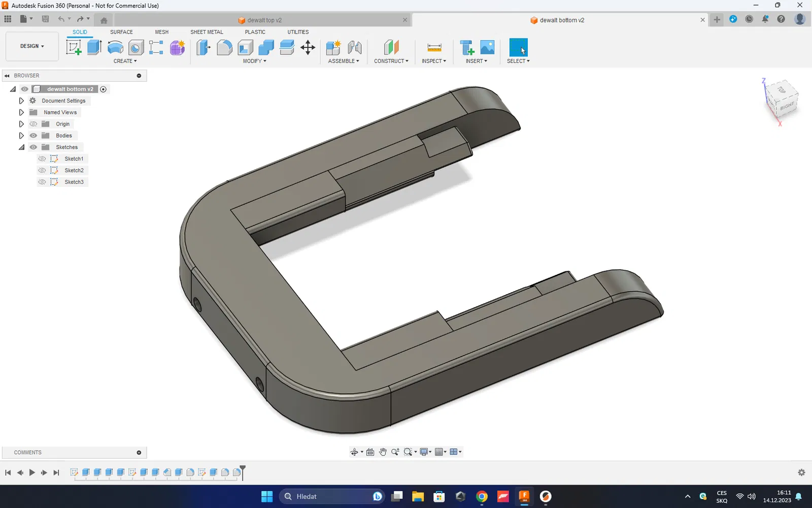Open the CREATE dropdown menu

click(x=125, y=61)
